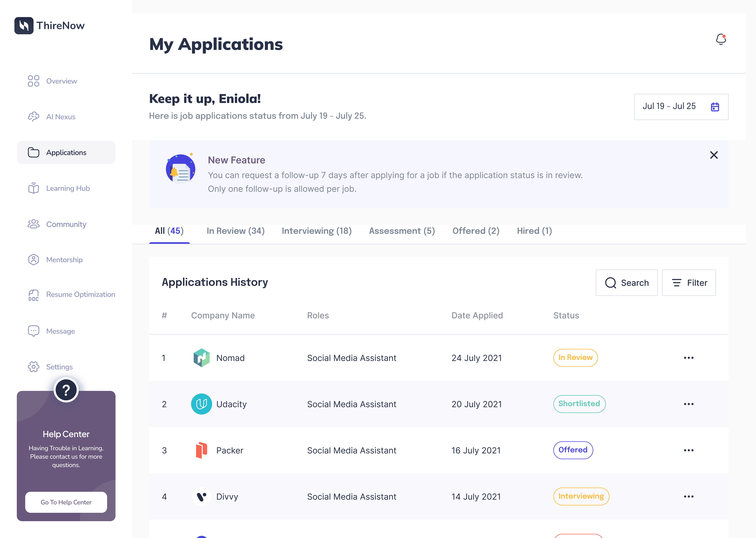Click the help question mark icon
This screenshot has height=538, width=756.
[x=66, y=390]
